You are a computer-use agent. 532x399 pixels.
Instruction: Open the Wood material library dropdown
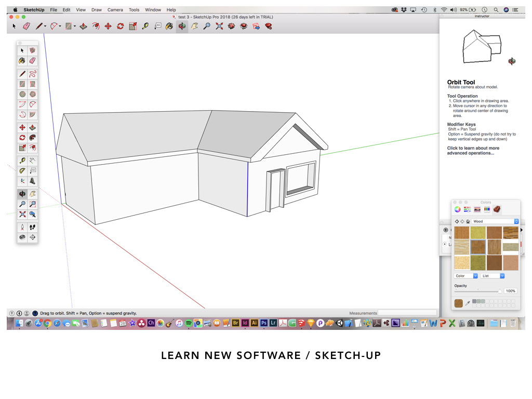point(495,221)
